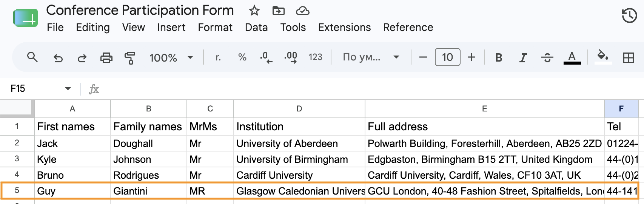
Task: Click the redo arrow icon
Action: [x=82, y=58]
